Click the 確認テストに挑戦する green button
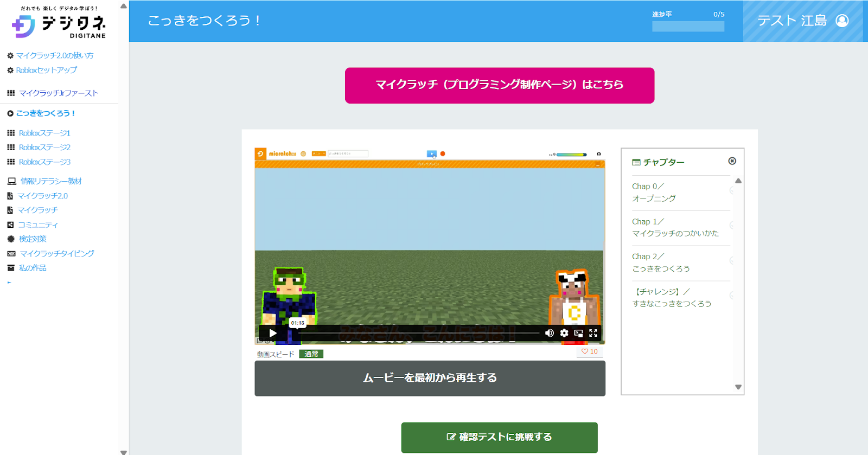868x455 pixels. tap(499, 437)
